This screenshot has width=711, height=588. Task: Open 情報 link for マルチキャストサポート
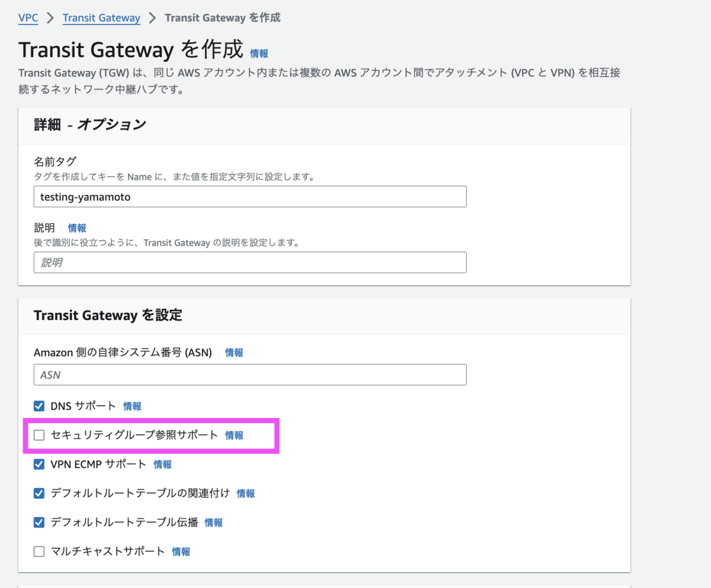(181, 551)
